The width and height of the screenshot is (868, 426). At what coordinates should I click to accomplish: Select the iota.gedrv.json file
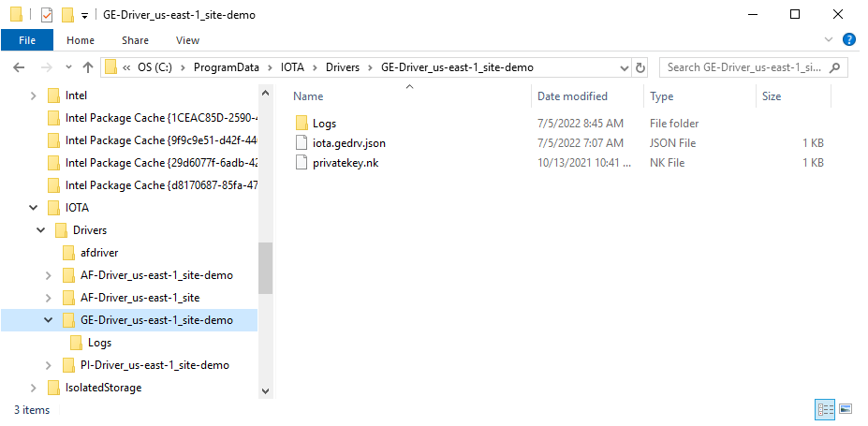pos(348,143)
